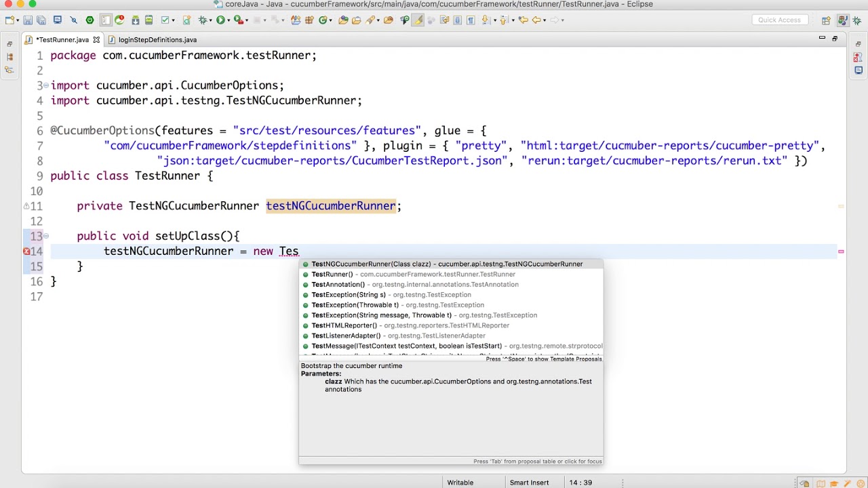Collapse the setUpClass method fold marker
This screenshot has height=488, width=868.
click(46, 237)
